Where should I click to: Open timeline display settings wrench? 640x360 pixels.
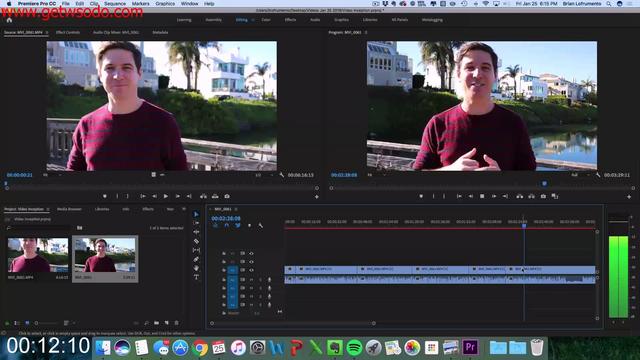pos(260,225)
